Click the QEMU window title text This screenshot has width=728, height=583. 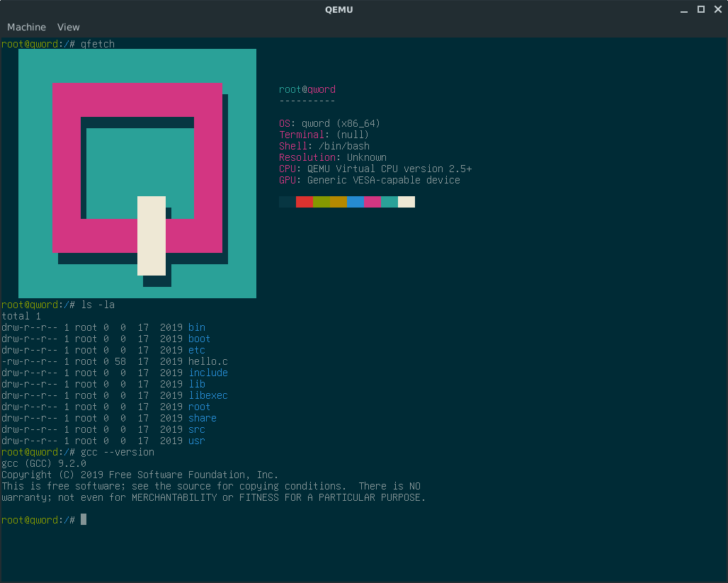tap(339, 9)
